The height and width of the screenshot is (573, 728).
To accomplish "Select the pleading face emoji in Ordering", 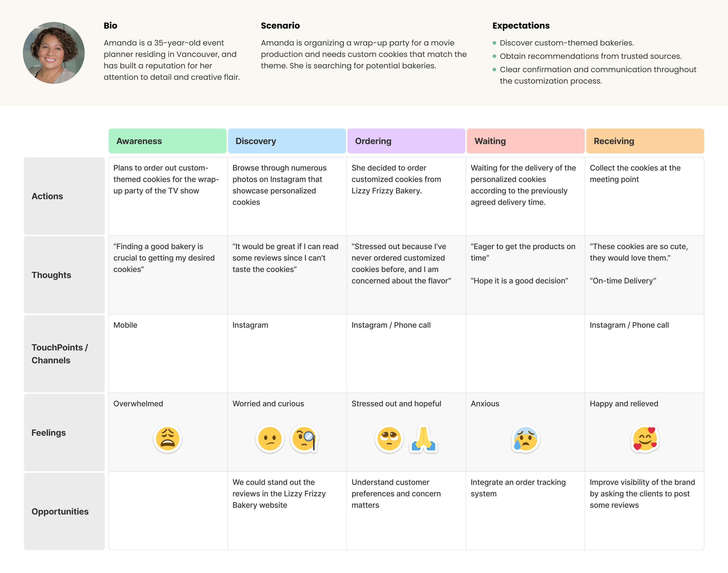I will click(389, 438).
